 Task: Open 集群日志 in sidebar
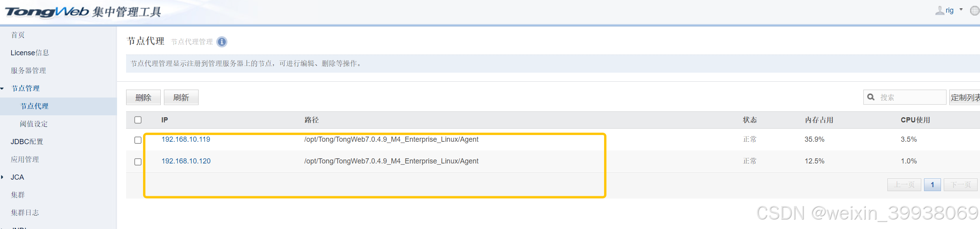click(x=25, y=213)
